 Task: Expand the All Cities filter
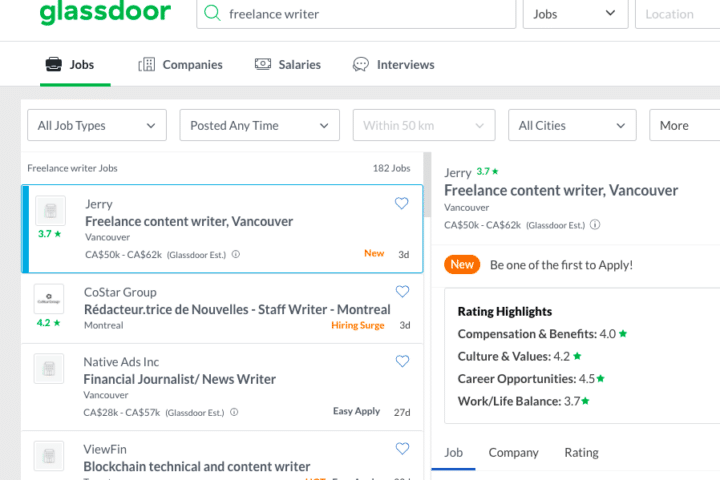click(572, 125)
